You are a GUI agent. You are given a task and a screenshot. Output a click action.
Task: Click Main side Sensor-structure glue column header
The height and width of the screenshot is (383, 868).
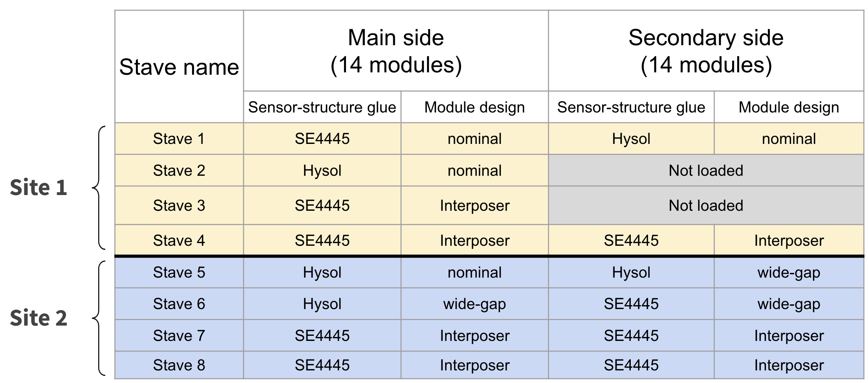tap(322, 107)
